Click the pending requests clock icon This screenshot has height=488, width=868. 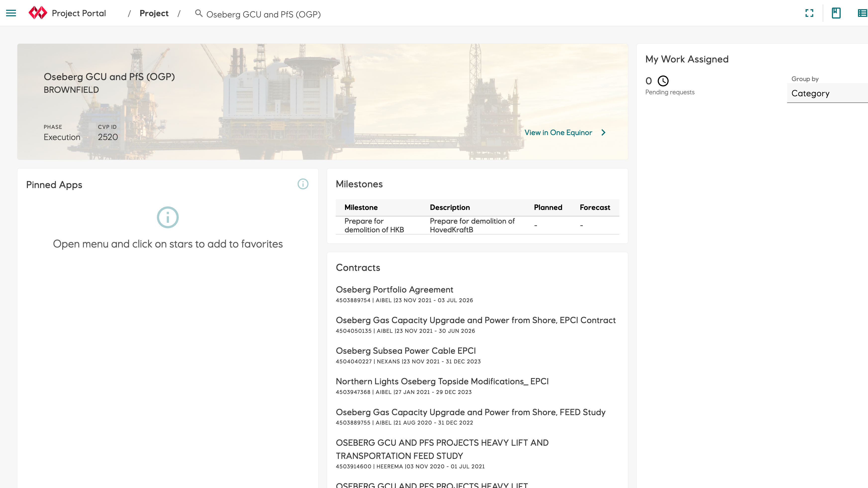pyautogui.click(x=663, y=81)
